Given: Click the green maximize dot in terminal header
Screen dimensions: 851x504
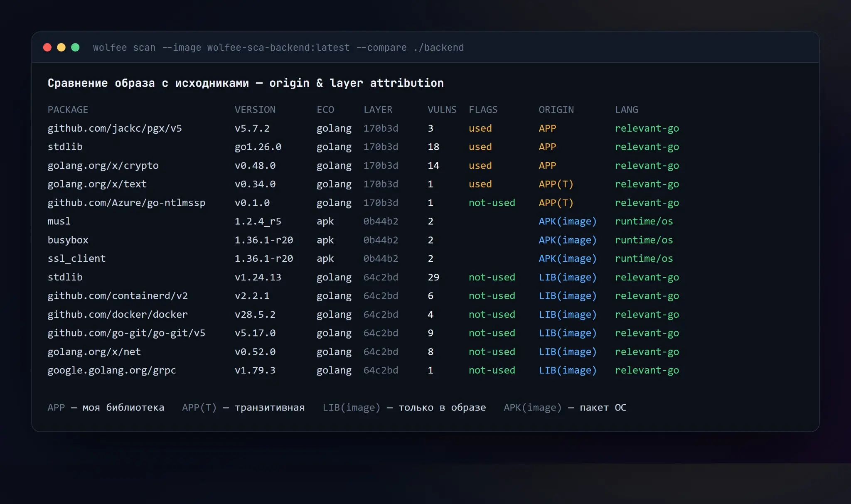Looking at the screenshot, I should pos(75,47).
